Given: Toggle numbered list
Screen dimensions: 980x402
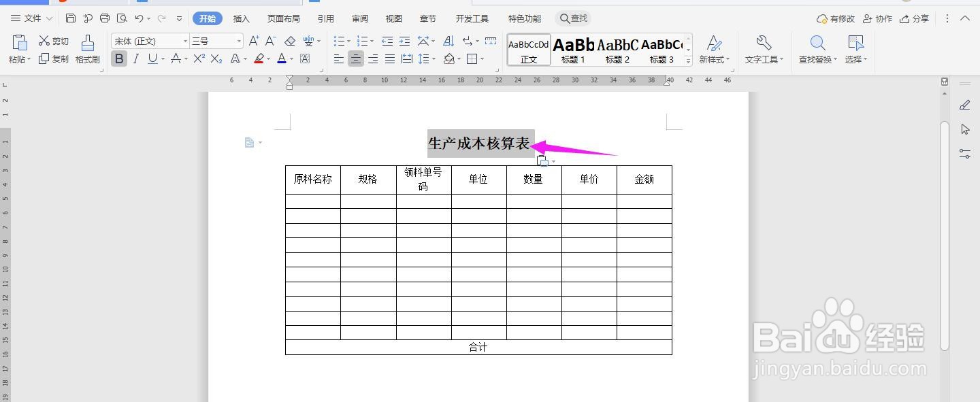Looking at the screenshot, I should pos(363,41).
